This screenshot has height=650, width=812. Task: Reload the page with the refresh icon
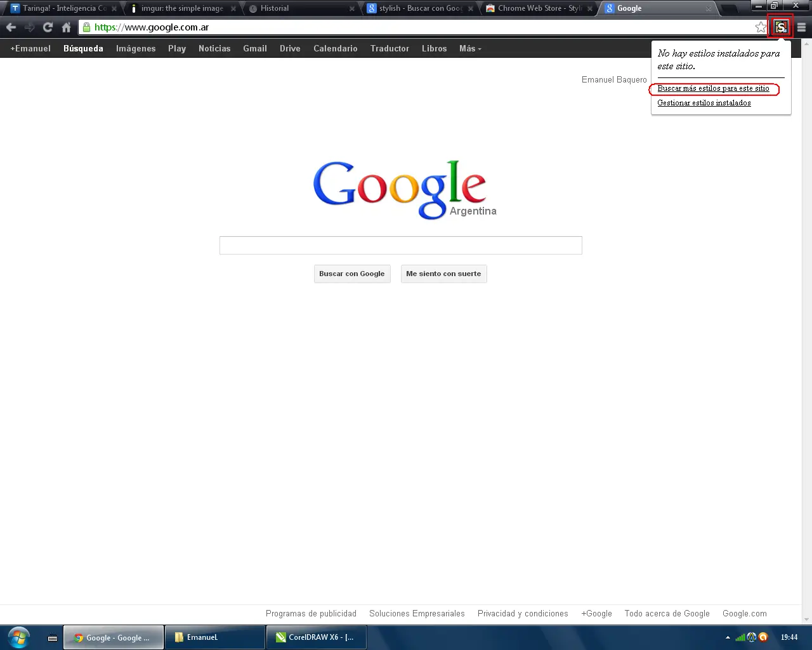48,27
